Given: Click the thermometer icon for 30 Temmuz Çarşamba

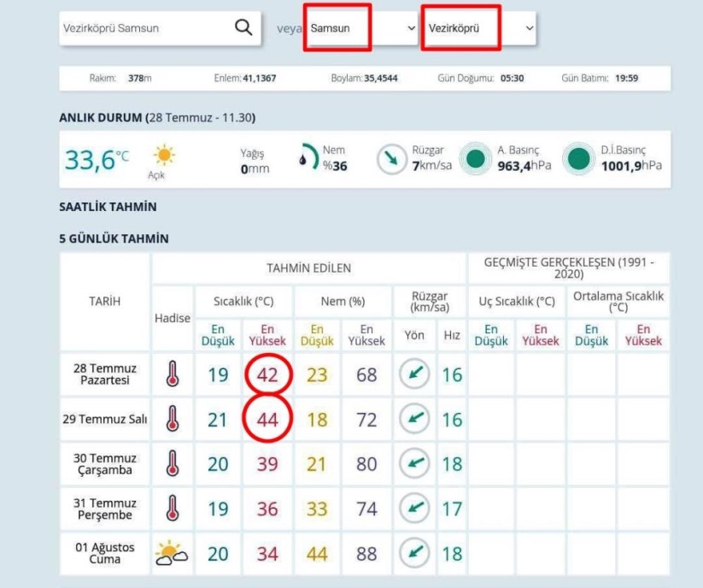Looking at the screenshot, I should tap(173, 463).
